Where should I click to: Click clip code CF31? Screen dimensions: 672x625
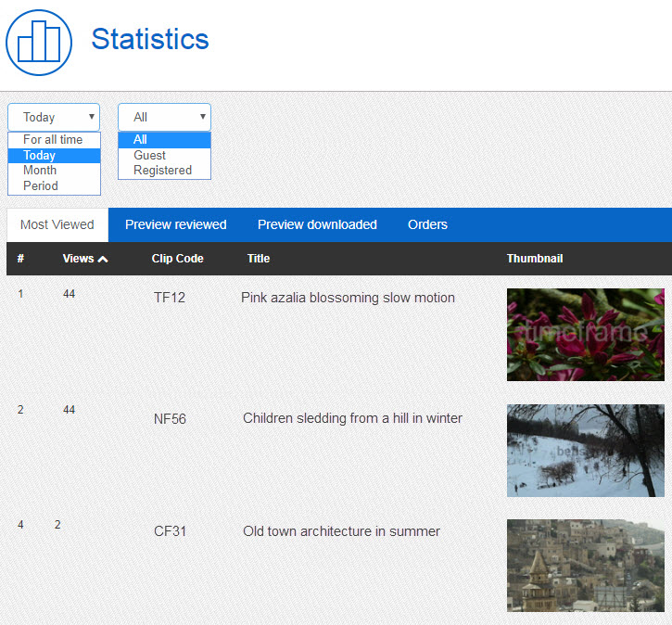pyautogui.click(x=170, y=532)
